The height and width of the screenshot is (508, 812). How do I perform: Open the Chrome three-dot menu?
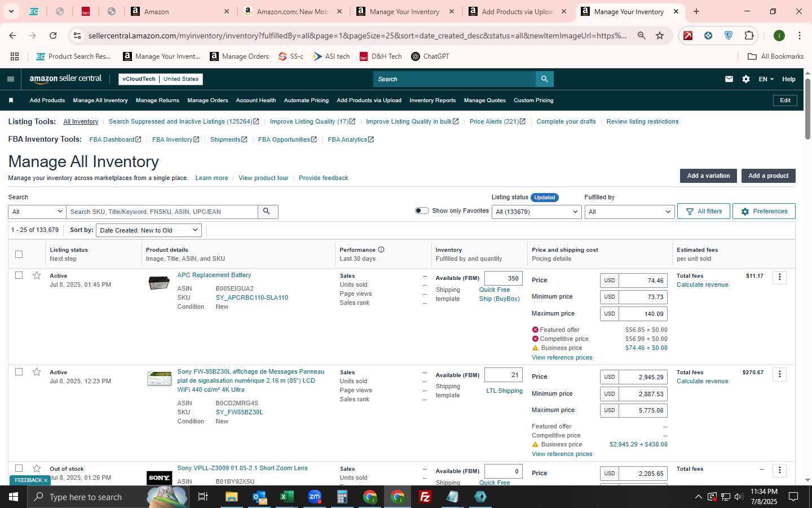pyautogui.click(x=799, y=36)
